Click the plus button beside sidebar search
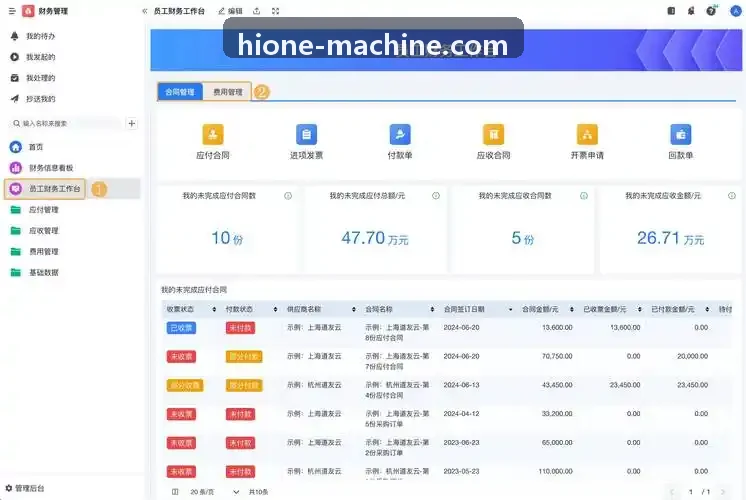746x500 pixels. [132, 124]
